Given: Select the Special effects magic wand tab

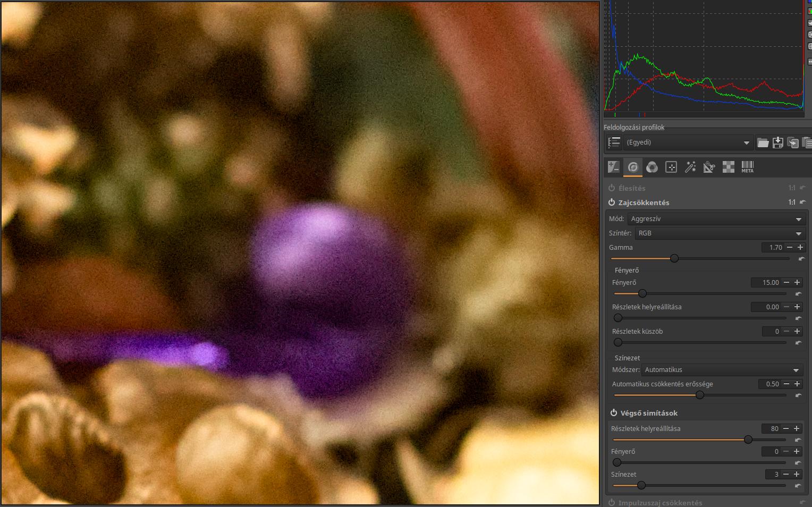Looking at the screenshot, I should pyautogui.click(x=690, y=167).
